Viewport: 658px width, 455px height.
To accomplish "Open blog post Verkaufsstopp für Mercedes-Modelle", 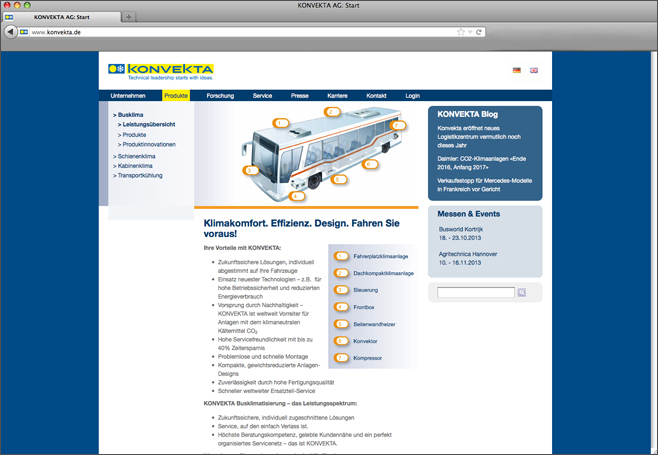I will pos(484,185).
